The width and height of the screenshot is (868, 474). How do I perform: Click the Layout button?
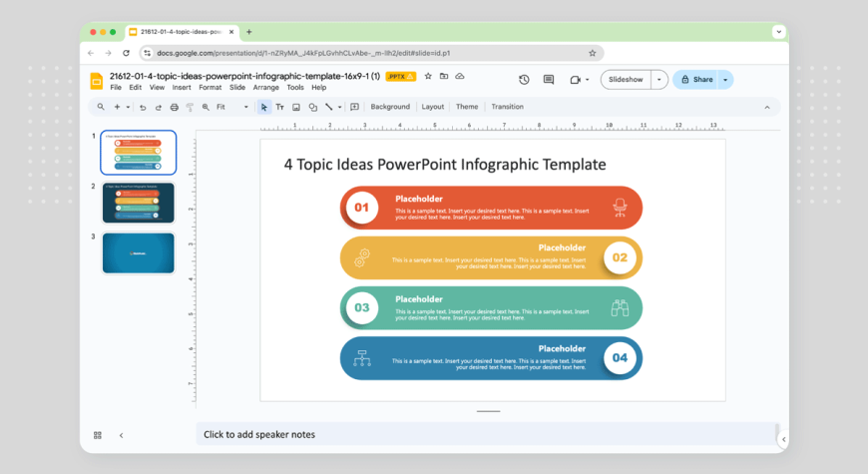432,107
